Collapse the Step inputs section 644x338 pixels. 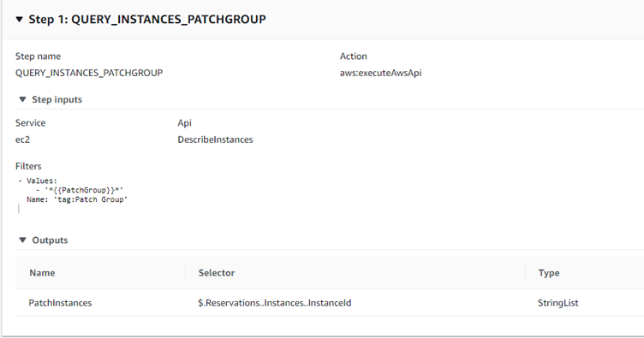22,99
